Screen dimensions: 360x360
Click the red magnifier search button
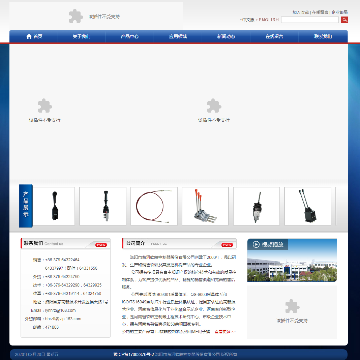[x=344, y=20]
